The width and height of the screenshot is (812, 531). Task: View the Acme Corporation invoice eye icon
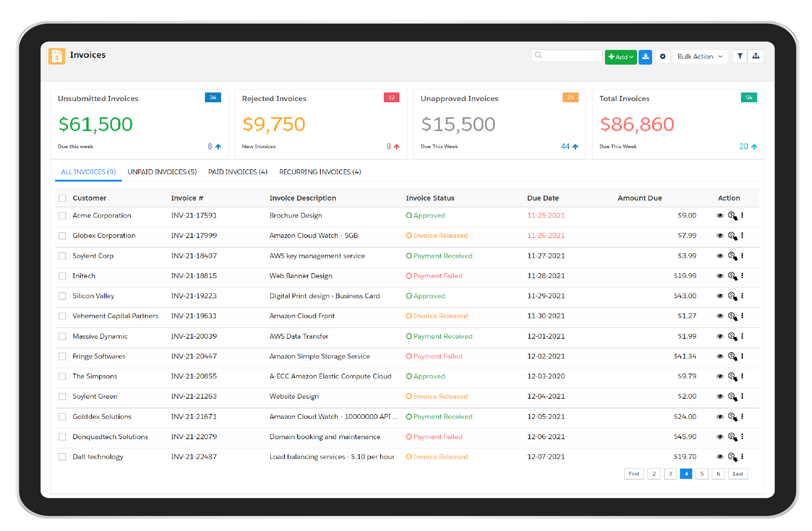(720, 216)
